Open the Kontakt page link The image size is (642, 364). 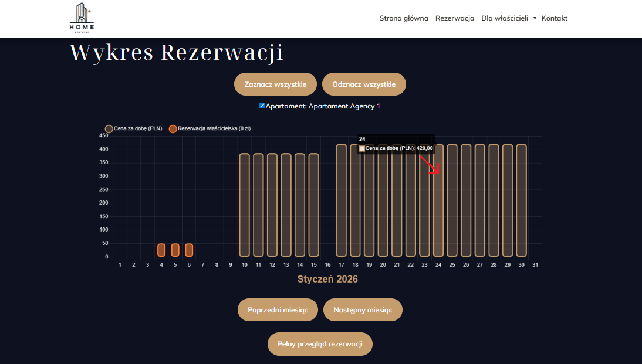click(554, 18)
